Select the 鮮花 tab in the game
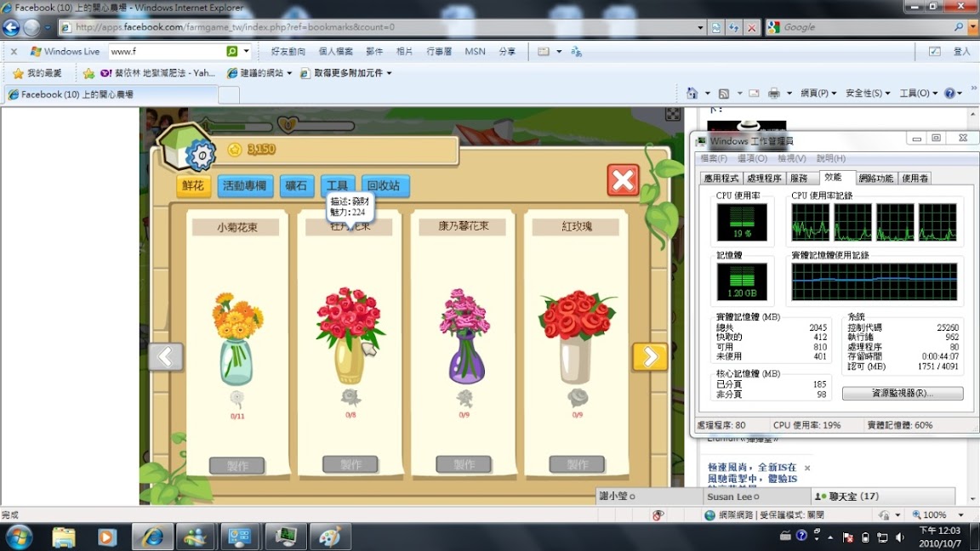 pos(193,185)
